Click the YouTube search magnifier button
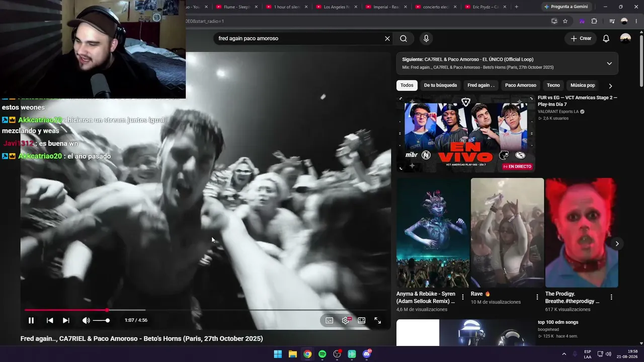This screenshot has width=644, height=362. pos(404,38)
